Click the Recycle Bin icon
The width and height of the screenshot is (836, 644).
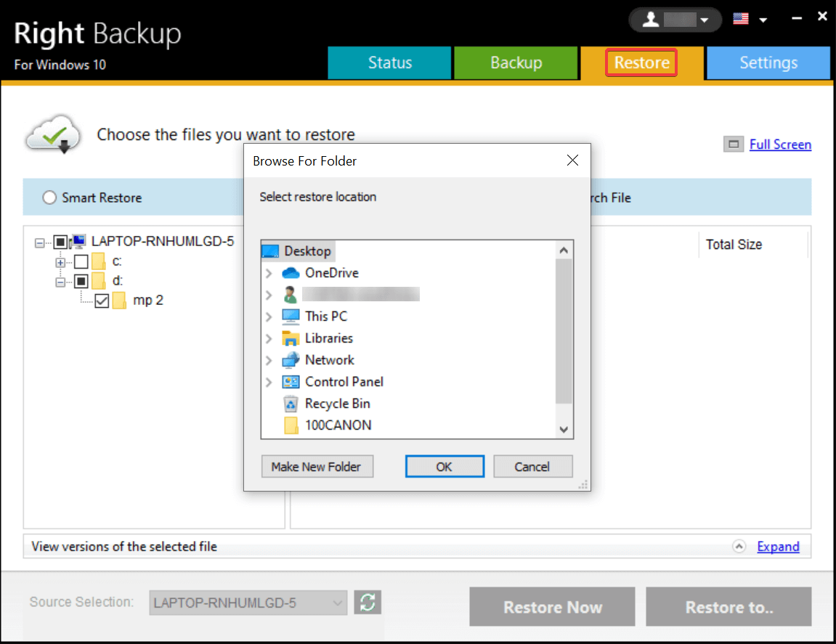(x=291, y=404)
